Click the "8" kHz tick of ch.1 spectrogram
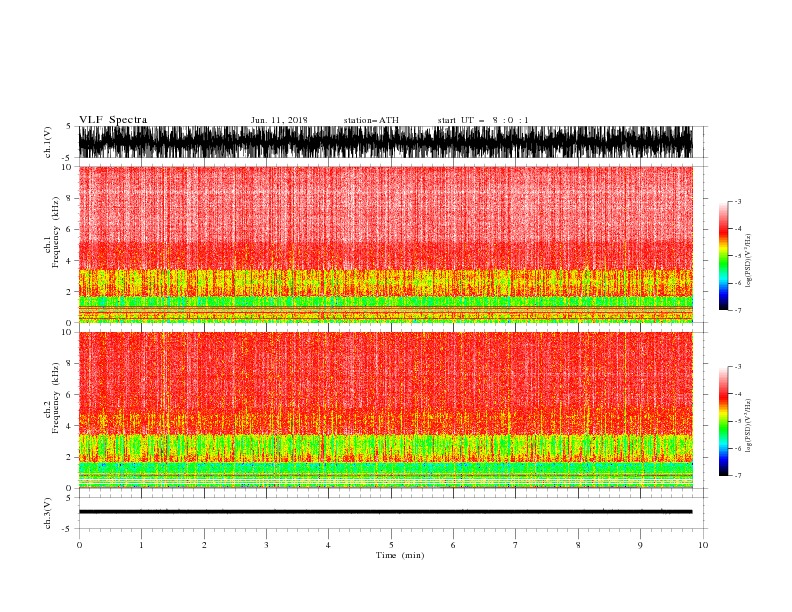This screenshot has width=792, height=612. pyautogui.click(x=69, y=198)
